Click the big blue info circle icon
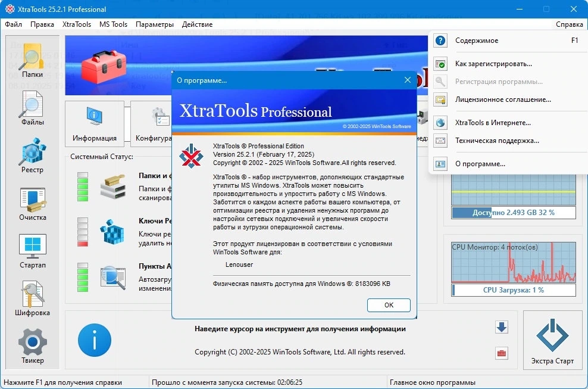Screen dimensions: 588x389 click(x=95, y=340)
